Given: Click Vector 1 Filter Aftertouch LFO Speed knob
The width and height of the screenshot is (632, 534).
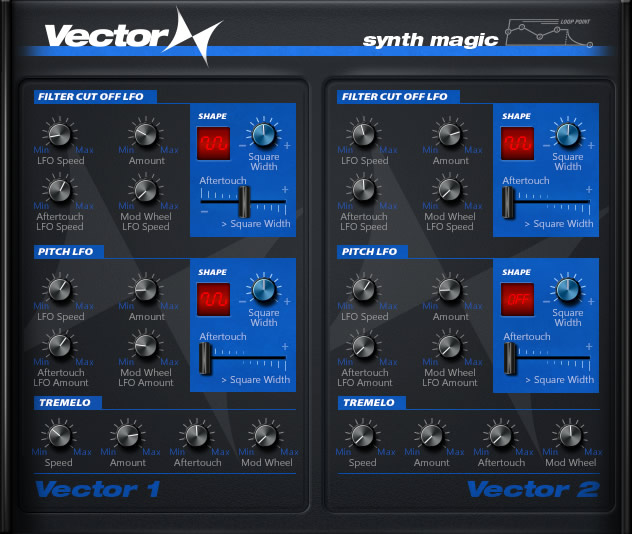Looking at the screenshot, I should click(x=60, y=190).
